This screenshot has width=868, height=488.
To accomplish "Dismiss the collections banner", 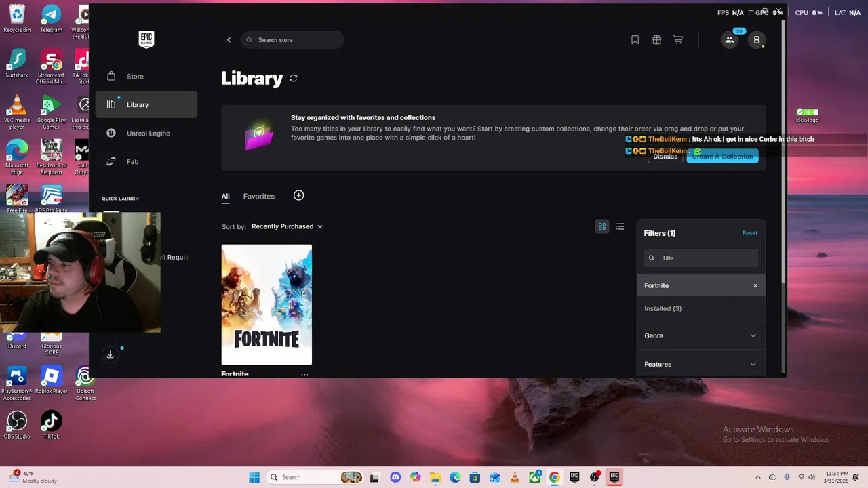I will [665, 157].
